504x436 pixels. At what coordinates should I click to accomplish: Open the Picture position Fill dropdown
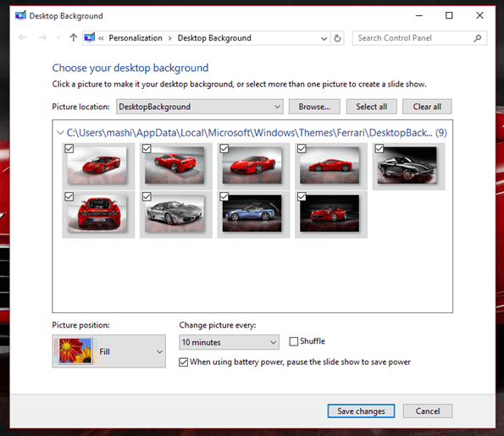pyautogui.click(x=109, y=351)
